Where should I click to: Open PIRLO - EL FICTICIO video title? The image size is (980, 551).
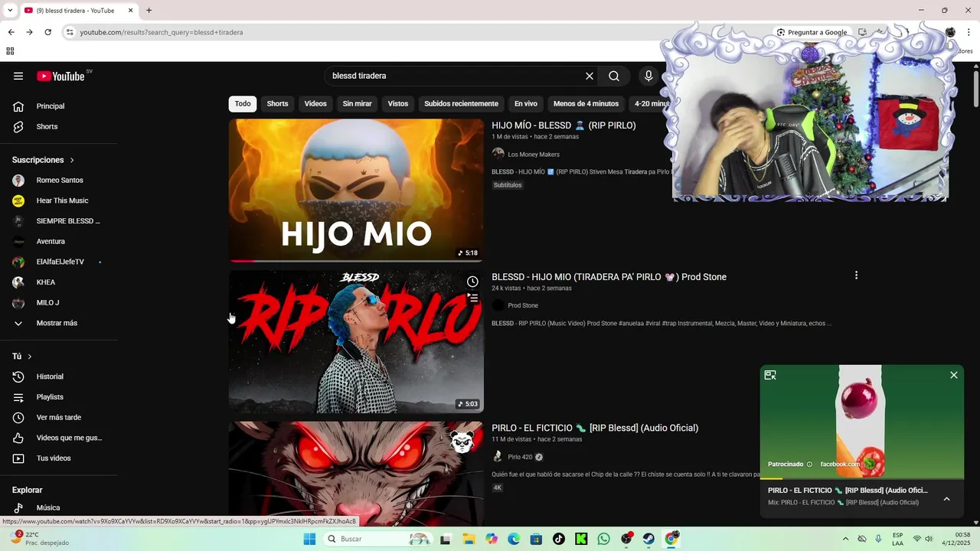(595, 428)
